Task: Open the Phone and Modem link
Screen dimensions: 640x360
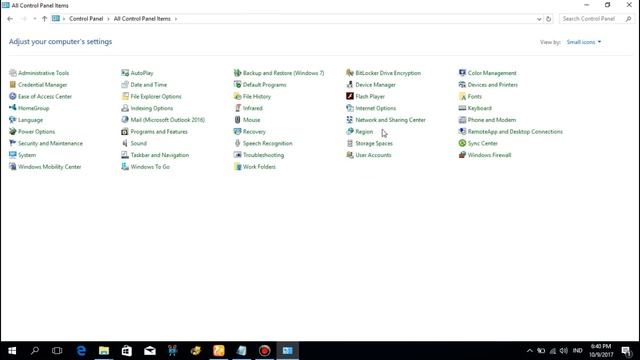Action: [491, 120]
